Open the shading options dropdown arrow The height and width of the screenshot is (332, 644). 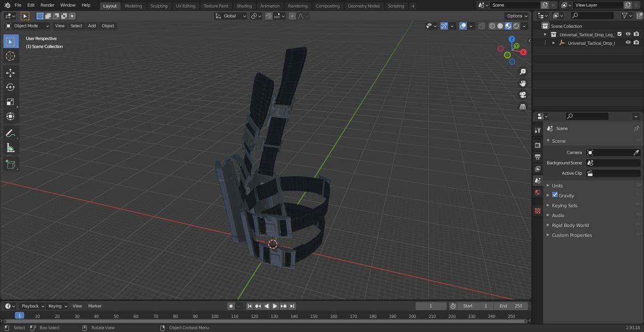[x=525, y=26]
